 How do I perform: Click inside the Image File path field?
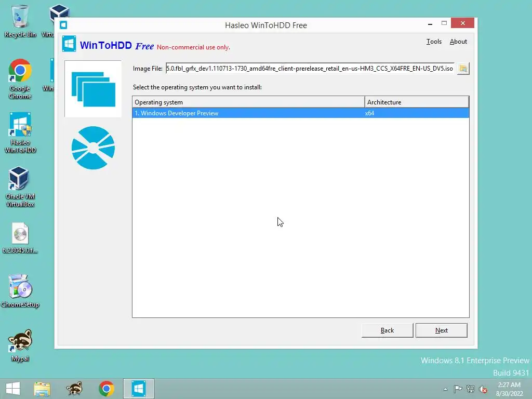click(x=310, y=69)
